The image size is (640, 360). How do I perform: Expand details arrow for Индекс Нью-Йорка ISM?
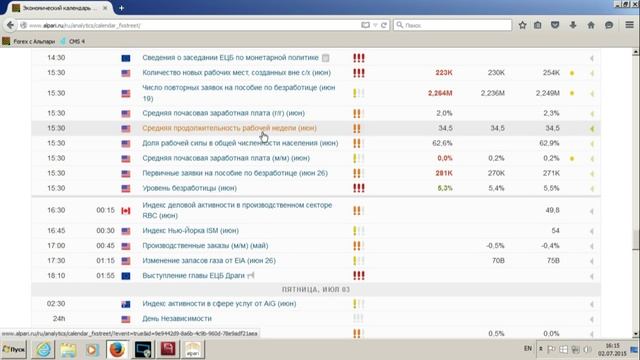pyautogui.click(x=591, y=231)
